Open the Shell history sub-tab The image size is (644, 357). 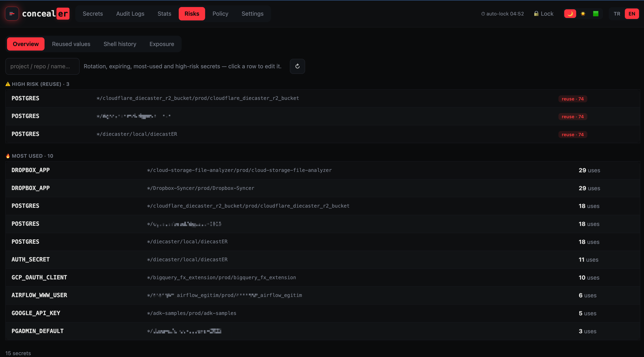coord(120,44)
